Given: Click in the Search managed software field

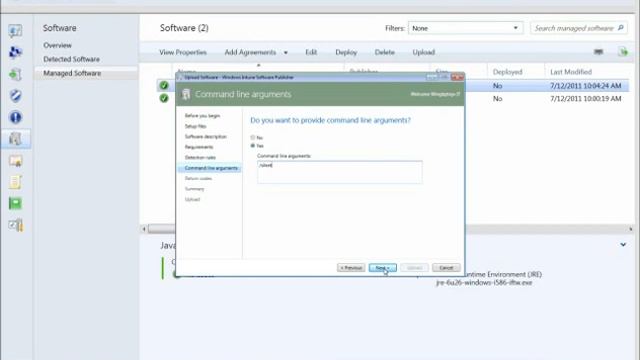Looking at the screenshot, I should [x=574, y=28].
